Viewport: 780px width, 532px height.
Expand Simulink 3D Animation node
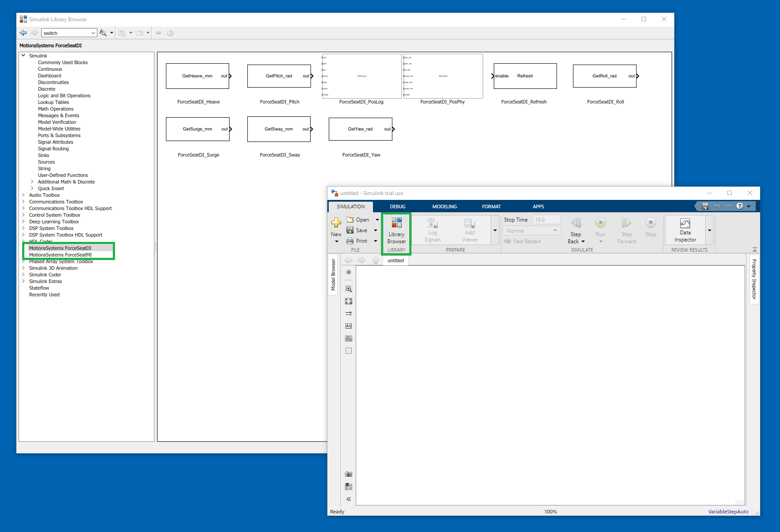(23, 268)
